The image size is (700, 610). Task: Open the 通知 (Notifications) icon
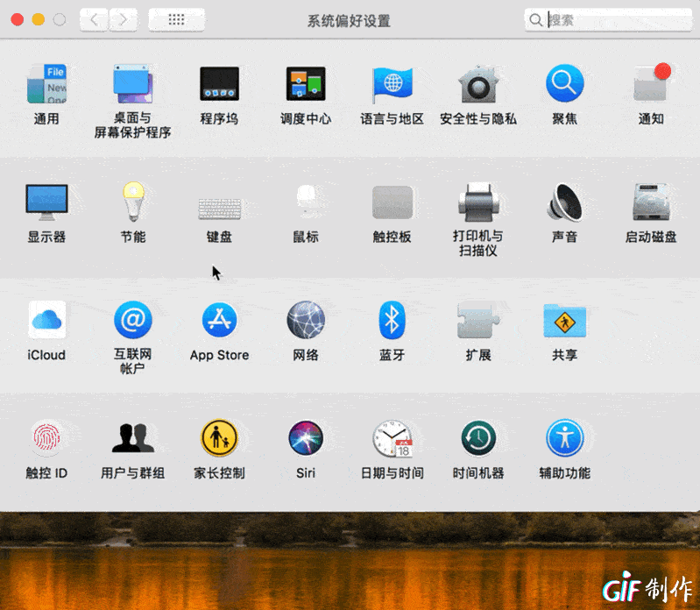[x=651, y=83]
